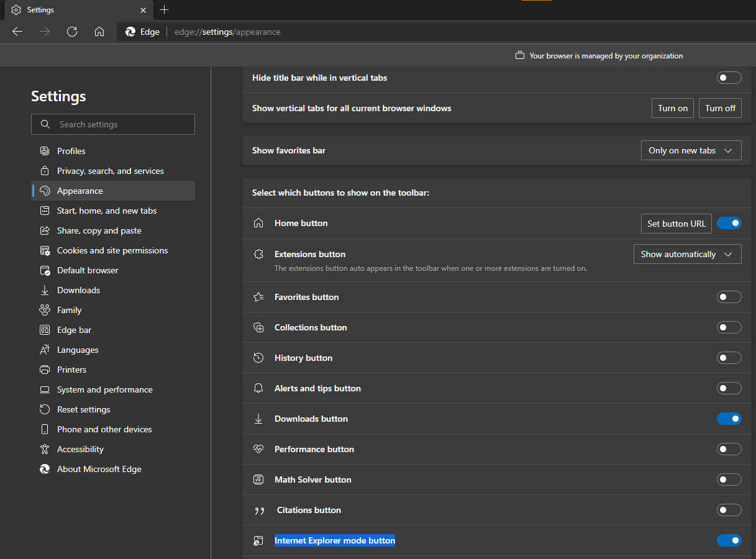Click the Accessibility icon
The image size is (756, 559).
pos(45,449)
